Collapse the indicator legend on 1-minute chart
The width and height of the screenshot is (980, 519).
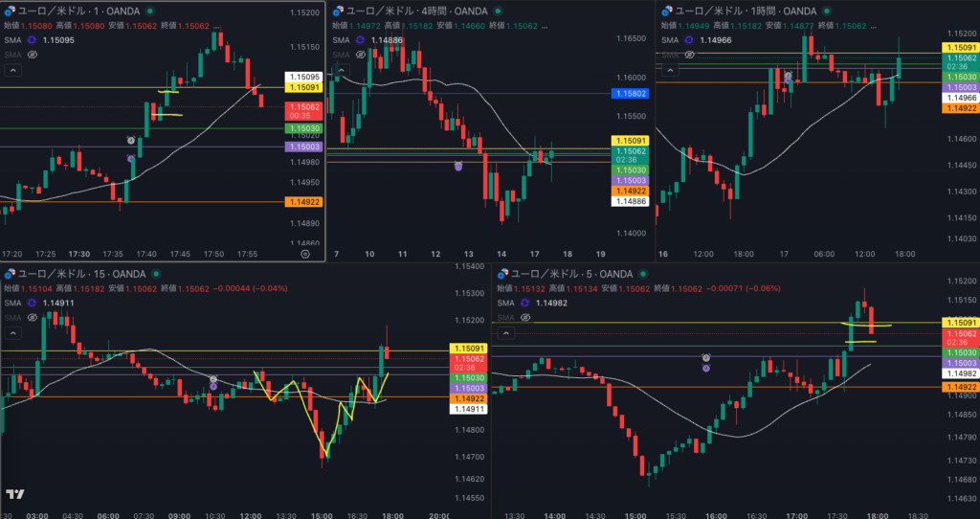point(11,72)
